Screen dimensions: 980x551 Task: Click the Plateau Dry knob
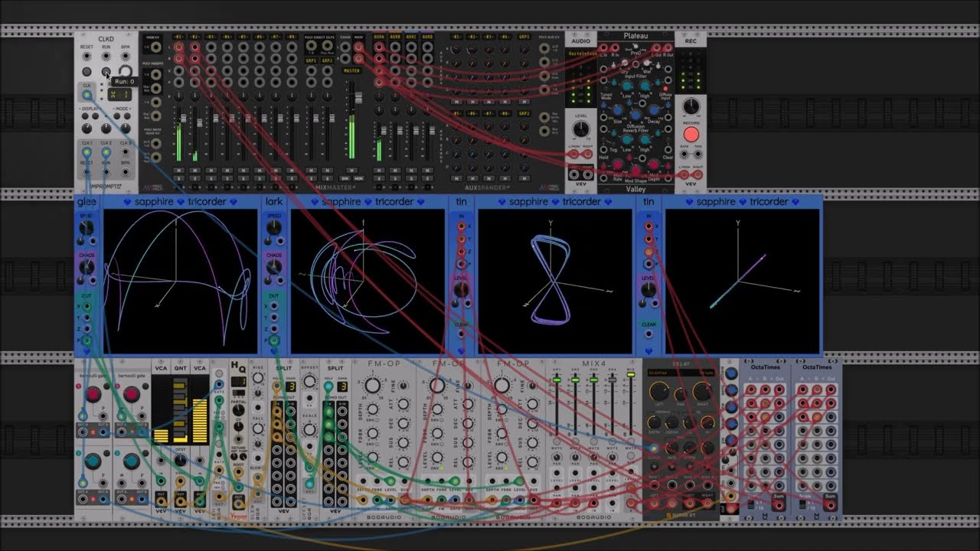pyautogui.click(x=625, y=63)
